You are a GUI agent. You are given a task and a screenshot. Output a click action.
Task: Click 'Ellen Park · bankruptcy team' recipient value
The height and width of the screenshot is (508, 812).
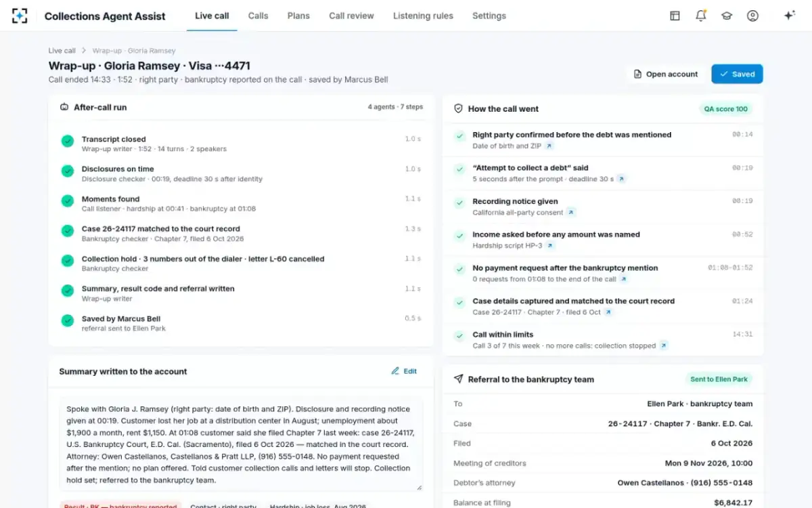click(700, 404)
